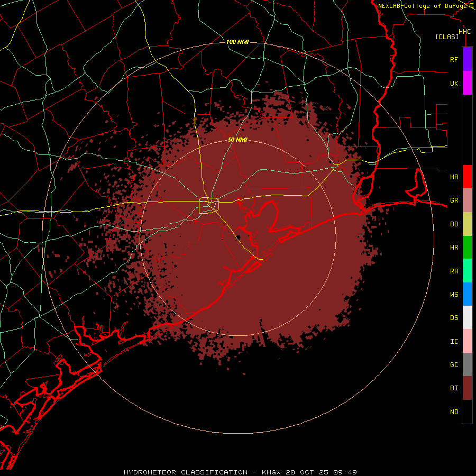Click the BI dark red legend swatch
The width and height of the screenshot is (476, 476).
[x=467, y=388]
